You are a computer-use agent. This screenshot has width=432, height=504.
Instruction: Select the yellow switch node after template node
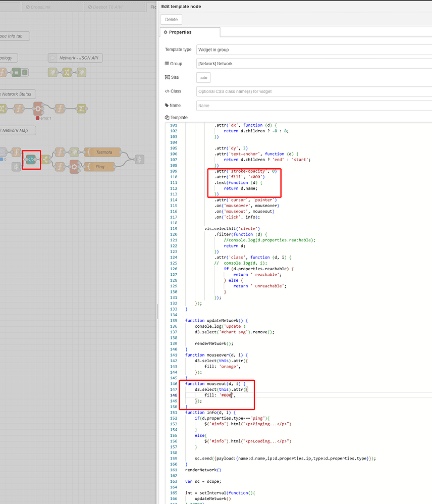coord(46,160)
